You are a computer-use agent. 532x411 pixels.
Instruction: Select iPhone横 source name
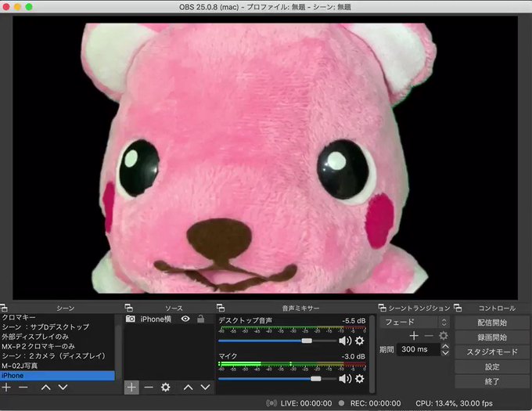156,319
